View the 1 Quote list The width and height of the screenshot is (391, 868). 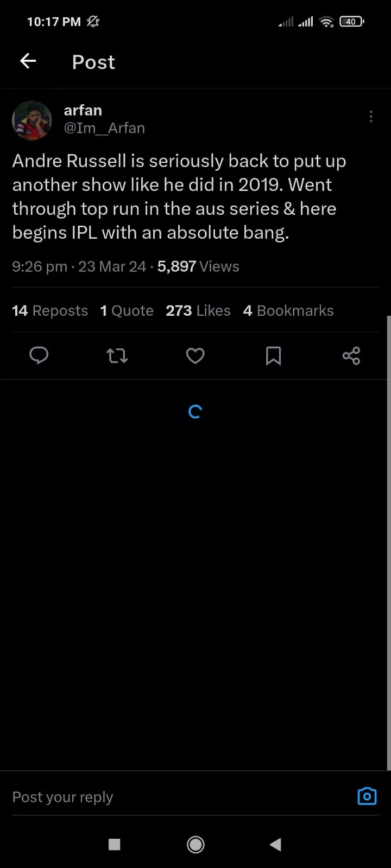point(127,310)
